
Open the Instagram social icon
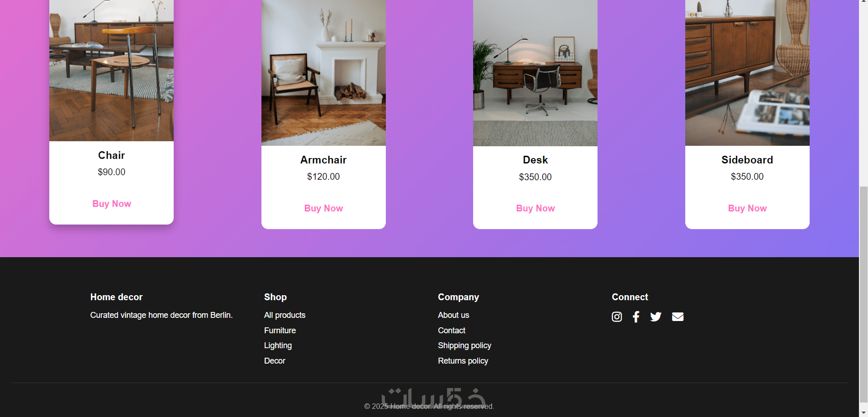pyautogui.click(x=617, y=316)
